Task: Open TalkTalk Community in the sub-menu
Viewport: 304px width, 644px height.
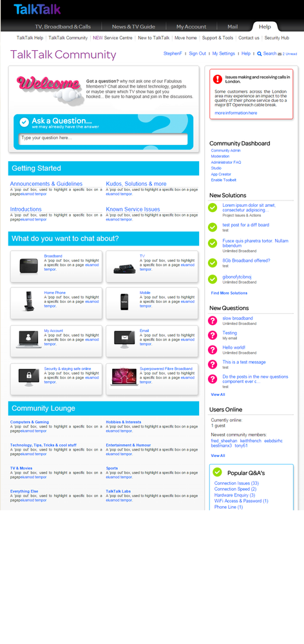Action: (x=68, y=38)
